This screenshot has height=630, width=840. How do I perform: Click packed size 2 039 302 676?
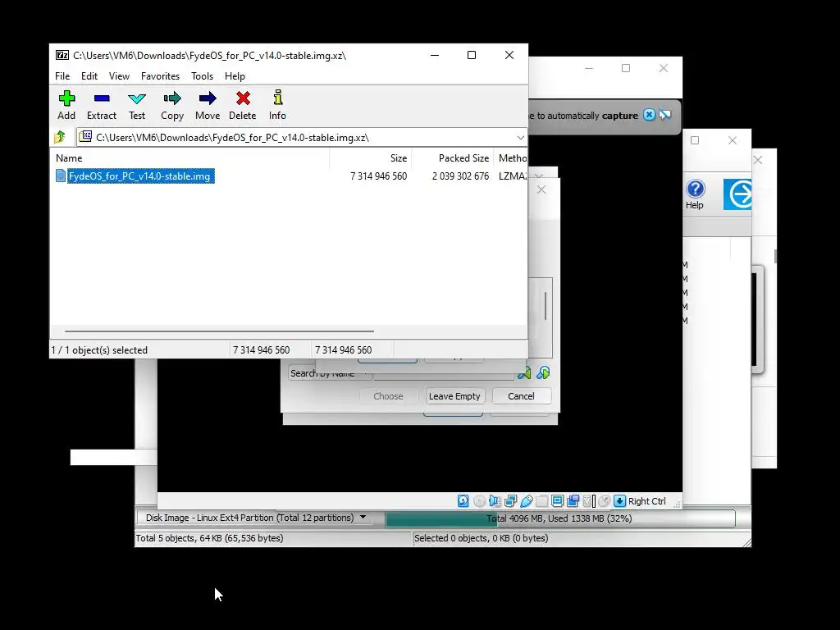point(460,176)
